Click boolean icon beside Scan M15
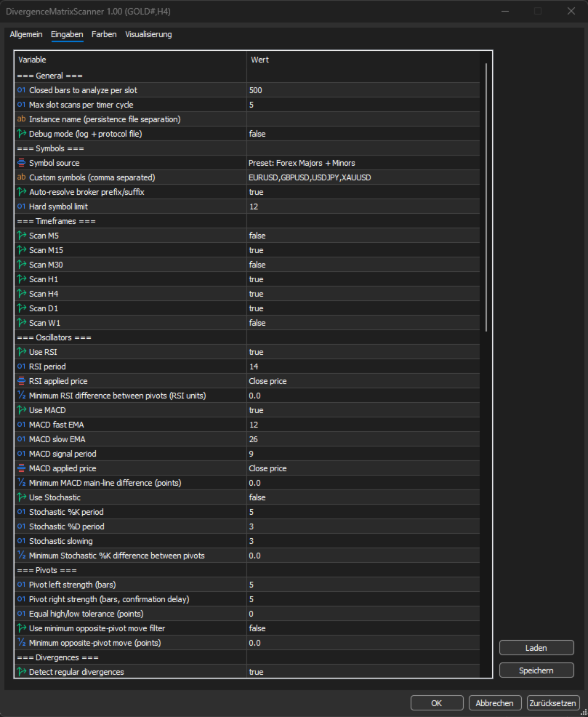The width and height of the screenshot is (588, 717). click(22, 250)
